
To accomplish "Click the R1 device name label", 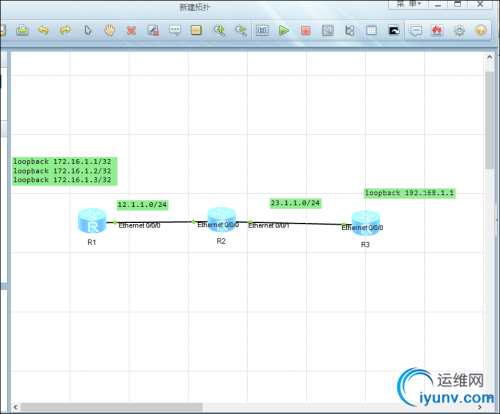I will tap(92, 242).
